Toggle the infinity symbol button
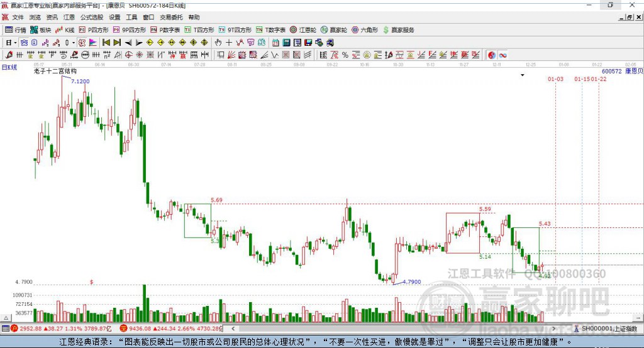Image resolution: width=644 pixels, height=348 pixels. pos(502,55)
